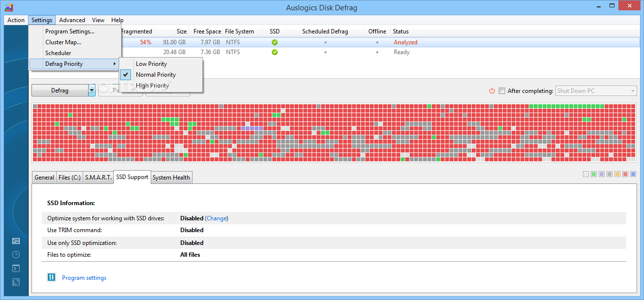The height and width of the screenshot is (300, 644).
Task: Select the 91.00 GB size cell
Action: point(174,42)
